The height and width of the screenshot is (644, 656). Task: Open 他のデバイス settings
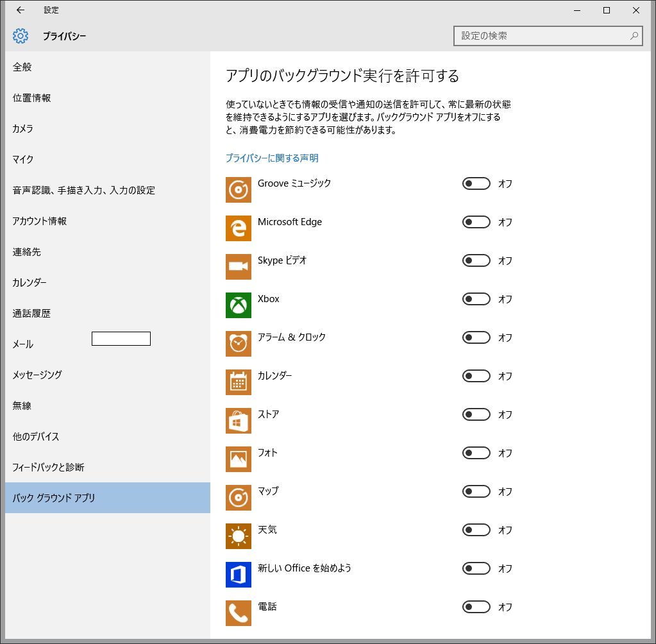108,436
